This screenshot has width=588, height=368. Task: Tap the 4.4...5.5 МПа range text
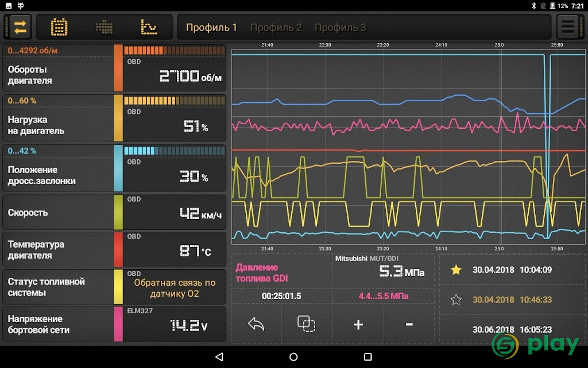(x=383, y=296)
